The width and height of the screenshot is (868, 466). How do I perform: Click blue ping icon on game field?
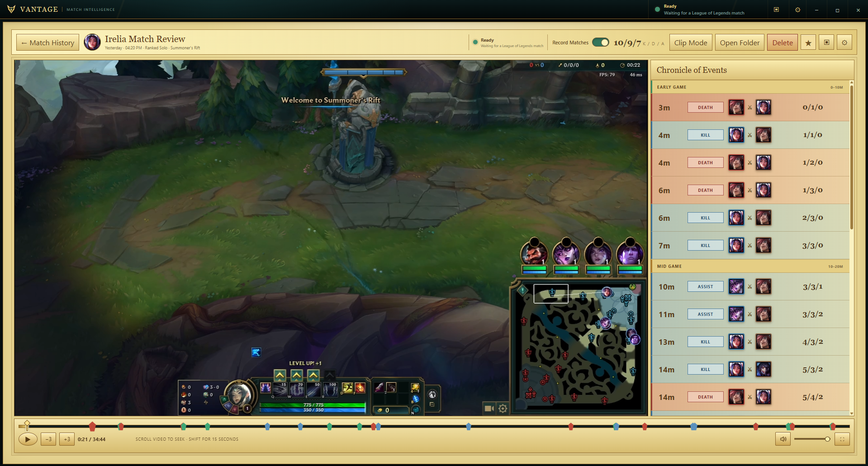(256, 352)
